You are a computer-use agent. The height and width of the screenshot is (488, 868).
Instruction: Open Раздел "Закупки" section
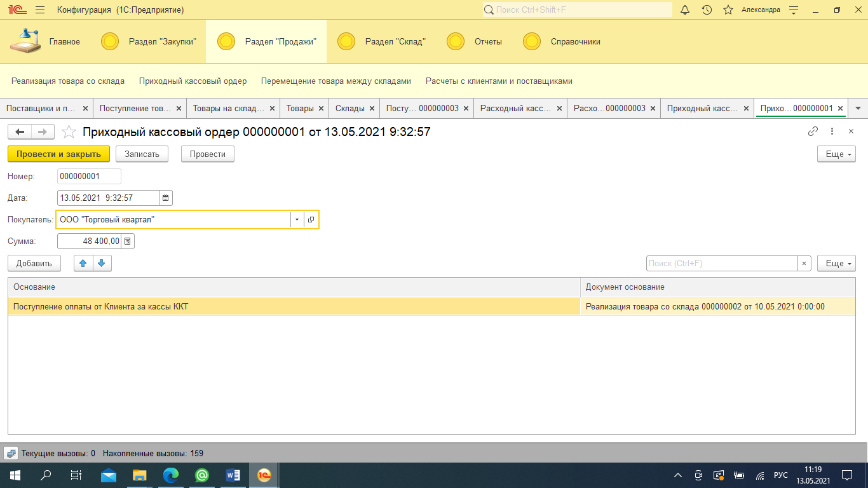coord(149,41)
